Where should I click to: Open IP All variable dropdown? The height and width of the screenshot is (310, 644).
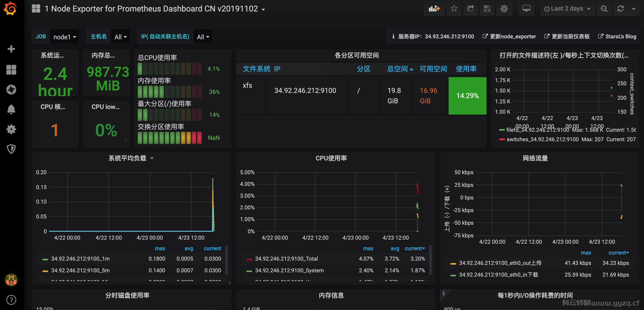coord(203,37)
